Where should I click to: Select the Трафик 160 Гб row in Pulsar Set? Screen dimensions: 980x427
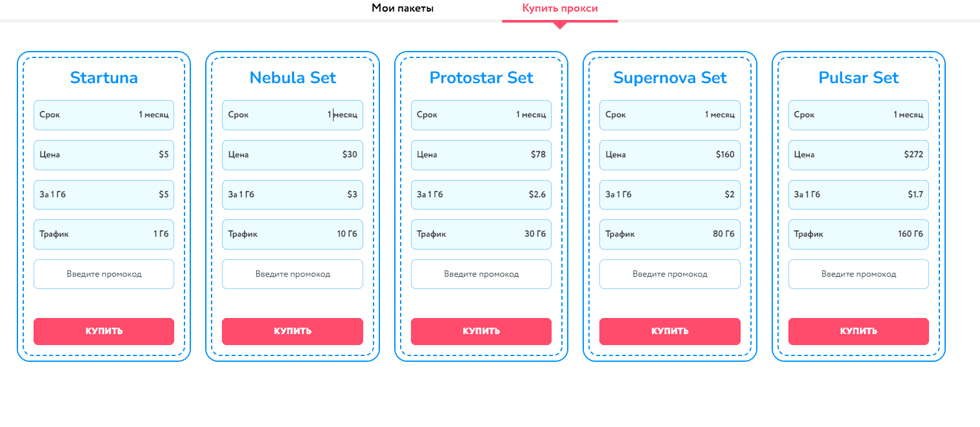coord(858,234)
